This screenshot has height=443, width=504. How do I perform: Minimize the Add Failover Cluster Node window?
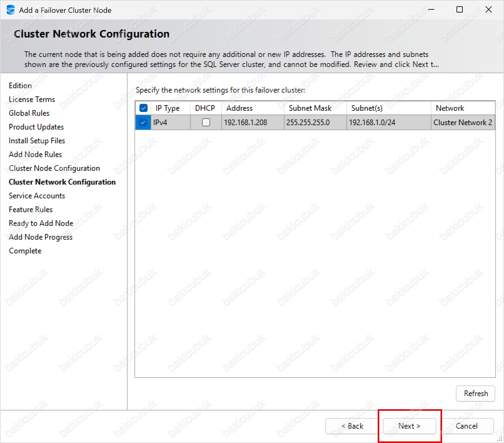coord(431,10)
